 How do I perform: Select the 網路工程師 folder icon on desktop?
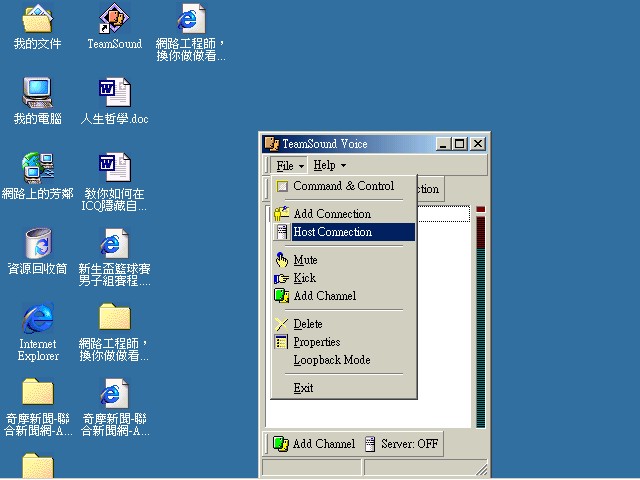[x=115, y=317]
